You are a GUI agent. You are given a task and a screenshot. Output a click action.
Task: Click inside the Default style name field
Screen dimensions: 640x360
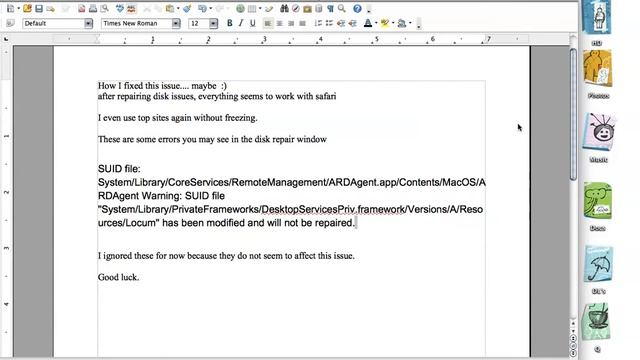point(53,24)
